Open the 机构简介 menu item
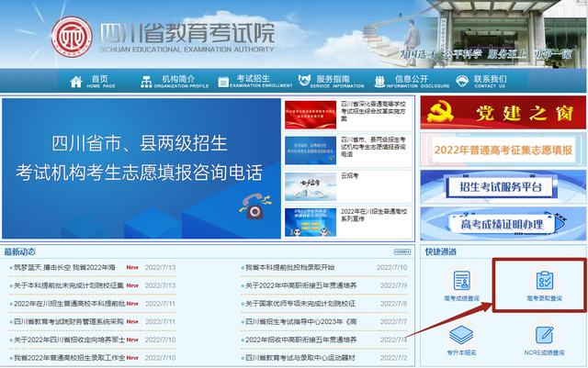This screenshot has height=368, width=588. (x=181, y=82)
